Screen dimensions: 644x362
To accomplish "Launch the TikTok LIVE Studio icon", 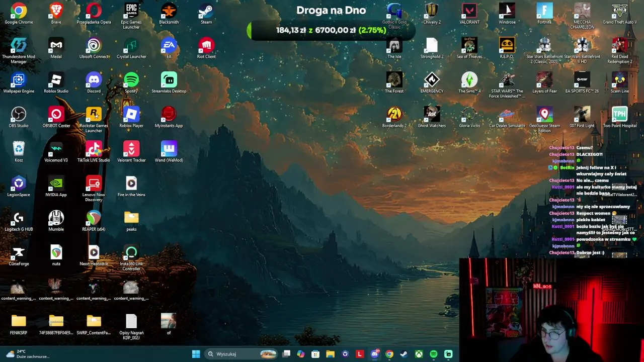I will pyautogui.click(x=94, y=152).
